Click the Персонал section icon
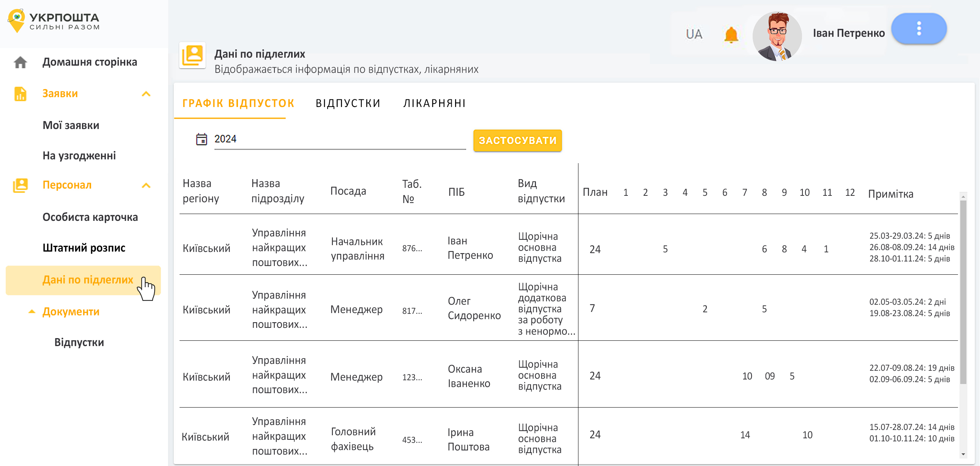This screenshot has width=980, height=466. click(x=20, y=185)
